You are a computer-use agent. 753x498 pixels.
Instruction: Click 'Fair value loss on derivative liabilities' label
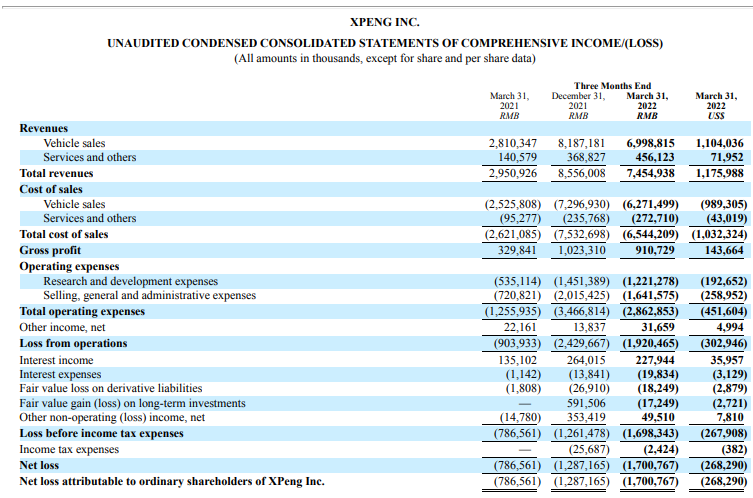point(110,389)
